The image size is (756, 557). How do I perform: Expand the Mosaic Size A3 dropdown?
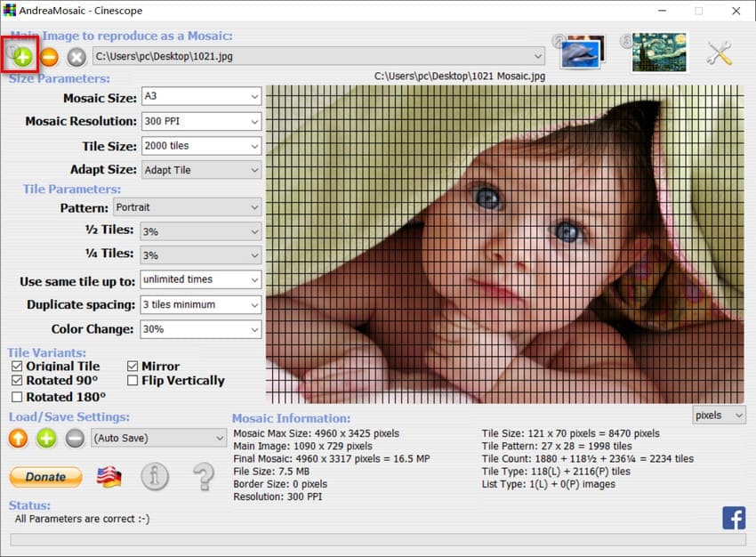pos(202,96)
